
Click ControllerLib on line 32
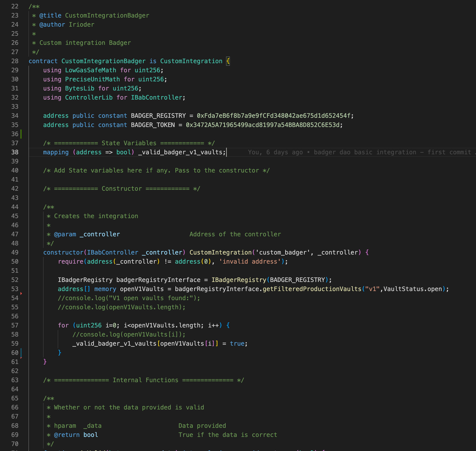pyautogui.click(x=89, y=98)
